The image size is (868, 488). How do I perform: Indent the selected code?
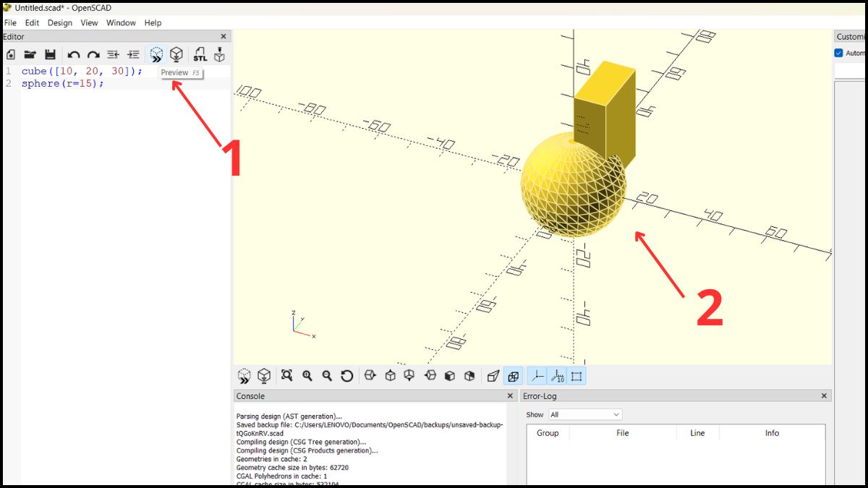133,54
